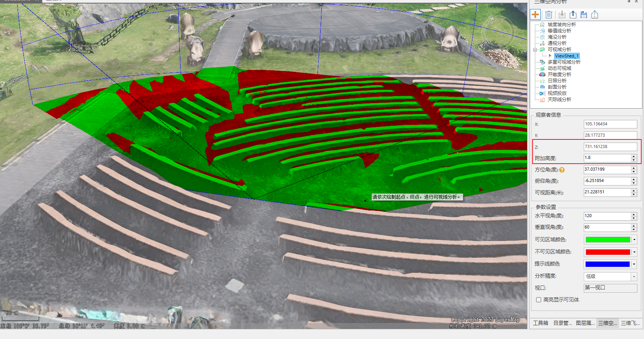The width and height of the screenshot is (644, 339).
Task: Click the orange plus add-analysis button
Action: (x=535, y=15)
